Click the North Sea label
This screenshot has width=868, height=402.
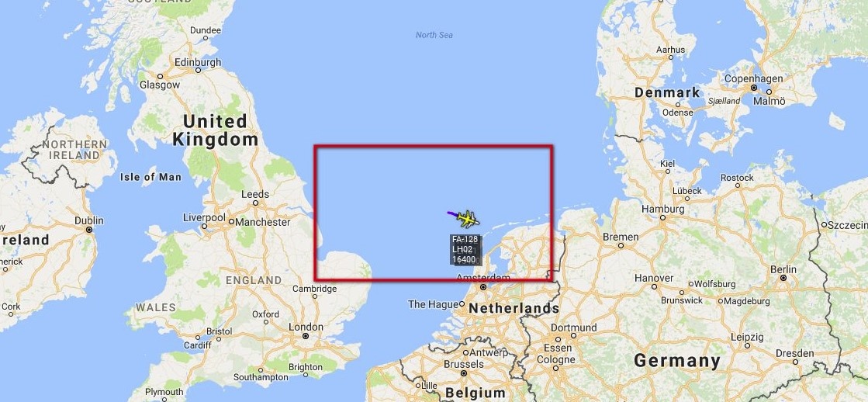tap(434, 35)
